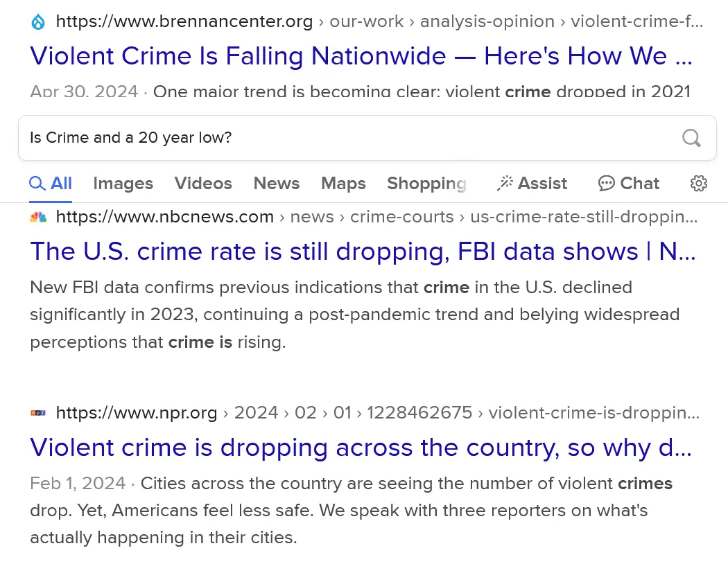
Task: Open 'The U.S. crime rate is still dropping' result
Action: tap(362, 252)
